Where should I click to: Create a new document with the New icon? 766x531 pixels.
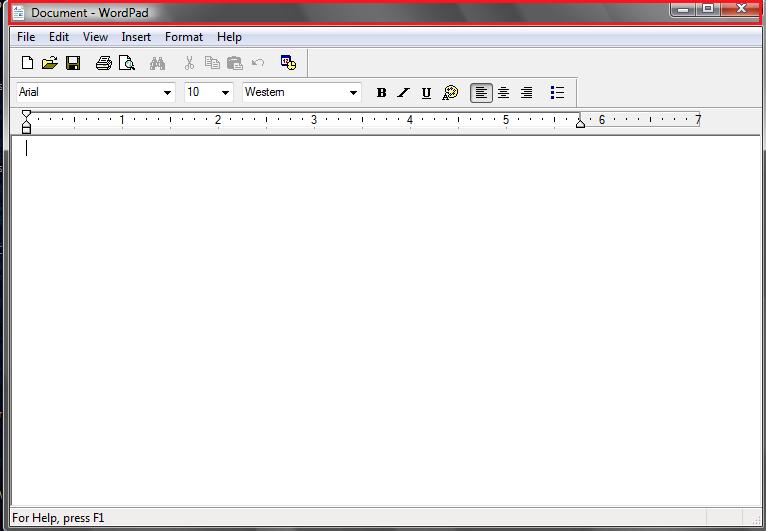(x=27, y=63)
